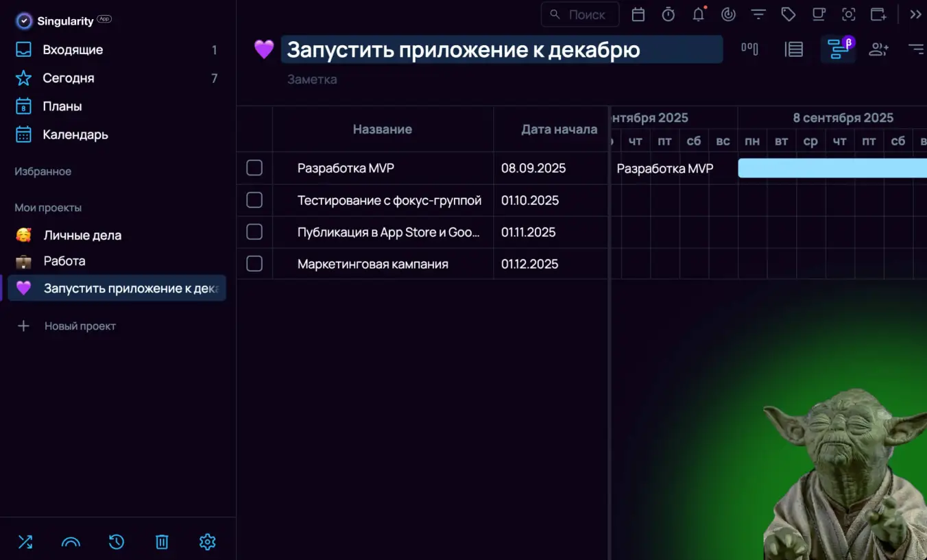This screenshot has width=927, height=560.
Task: Click start date 01.11.2025
Action: click(x=529, y=232)
